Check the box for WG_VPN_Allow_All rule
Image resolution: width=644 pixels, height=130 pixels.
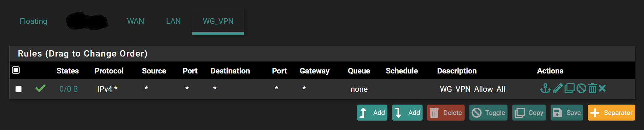click(19, 89)
